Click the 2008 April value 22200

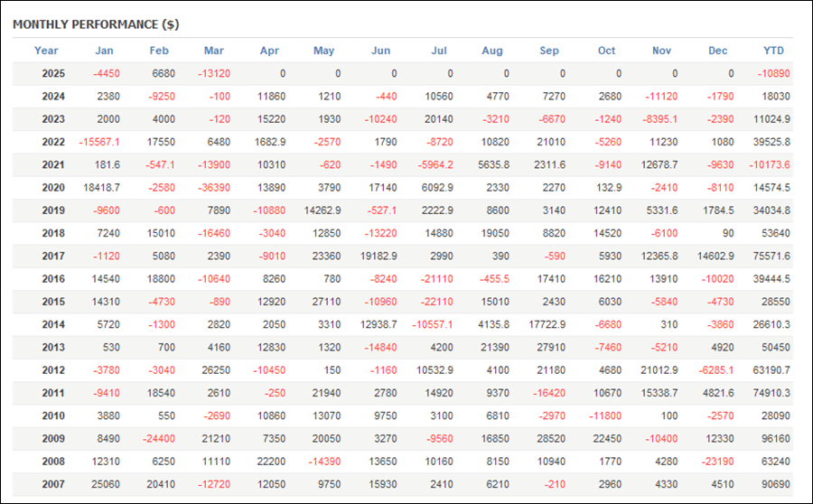click(271, 462)
